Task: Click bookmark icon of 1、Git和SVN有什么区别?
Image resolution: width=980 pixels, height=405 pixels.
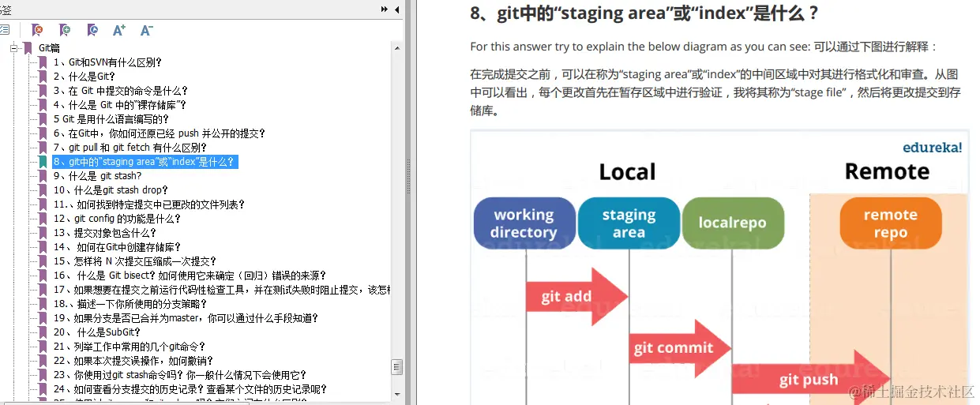Action: (43, 62)
